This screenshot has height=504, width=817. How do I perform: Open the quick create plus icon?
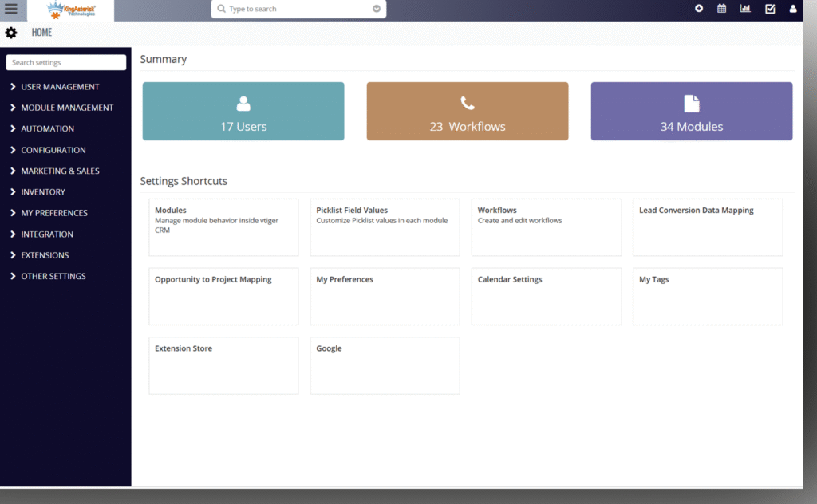(698, 9)
